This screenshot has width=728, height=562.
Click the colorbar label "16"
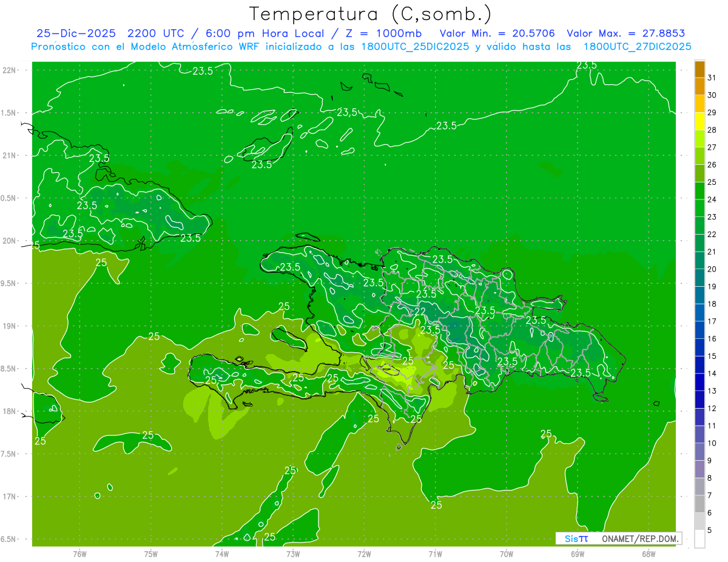[x=712, y=338]
